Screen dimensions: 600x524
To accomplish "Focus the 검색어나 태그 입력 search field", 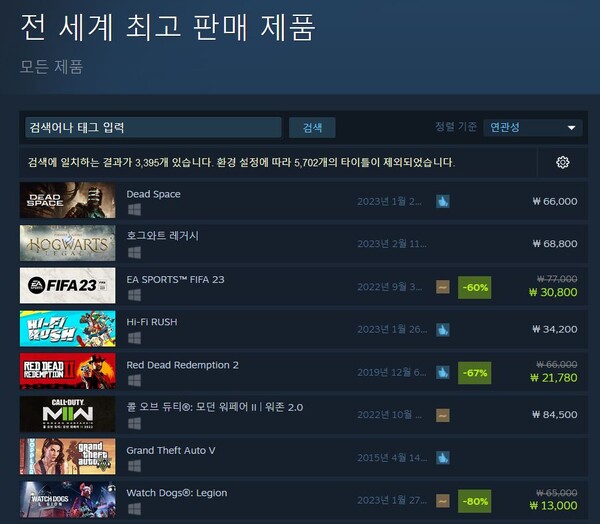I will 153,127.
